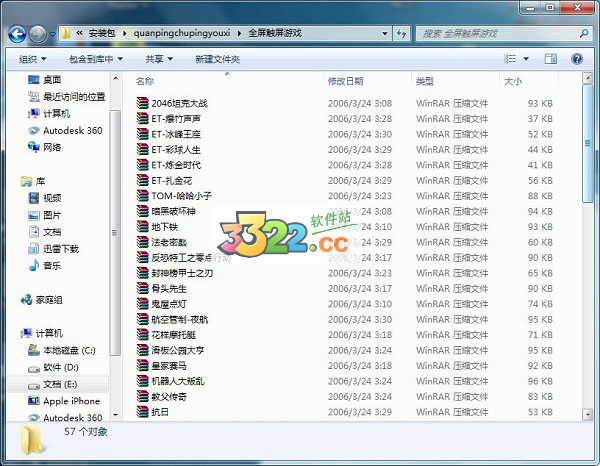Click the forward navigation arrow
The image size is (600, 466).
pyautogui.click(x=38, y=34)
